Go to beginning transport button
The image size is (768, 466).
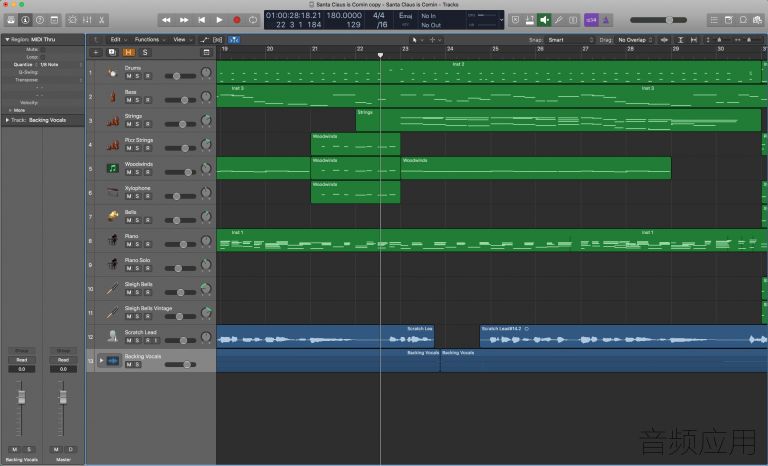201,20
